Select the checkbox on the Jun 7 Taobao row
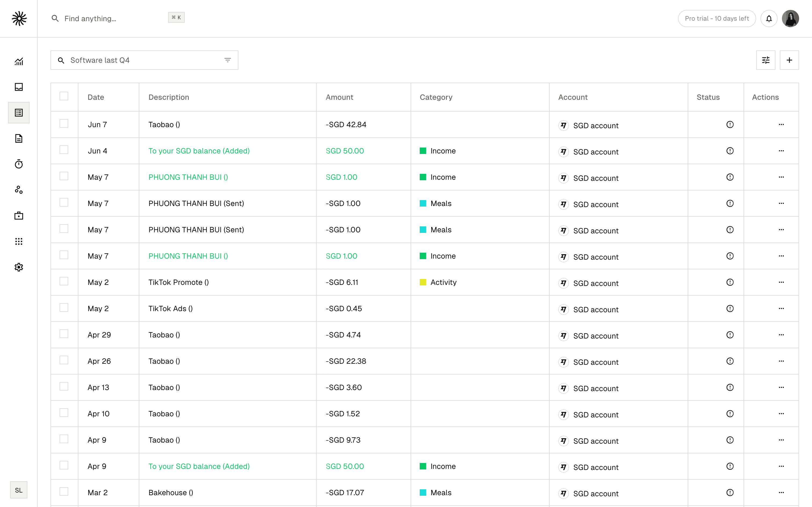 [x=64, y=124]
